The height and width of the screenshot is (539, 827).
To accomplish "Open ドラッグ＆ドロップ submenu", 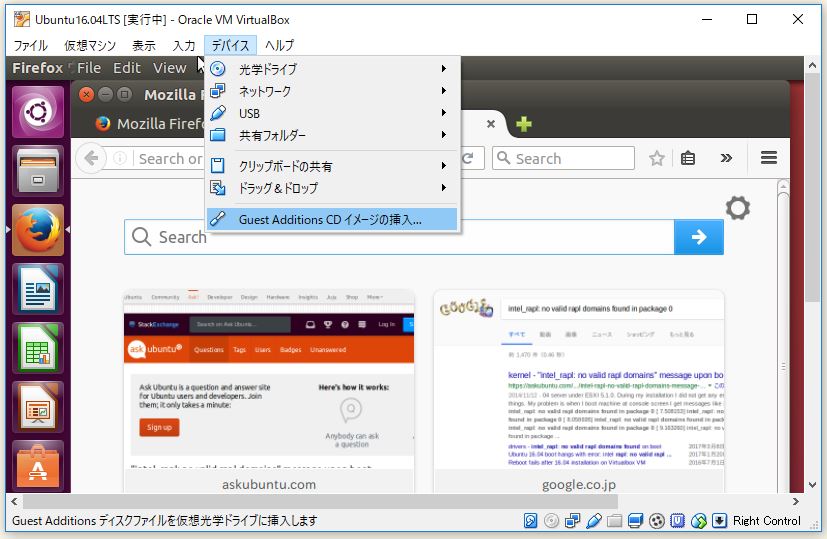I will coord(332,188).
